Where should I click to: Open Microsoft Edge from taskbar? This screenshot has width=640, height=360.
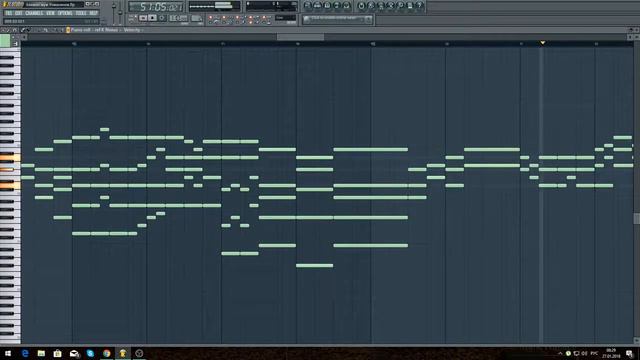[x=25, y=353]
